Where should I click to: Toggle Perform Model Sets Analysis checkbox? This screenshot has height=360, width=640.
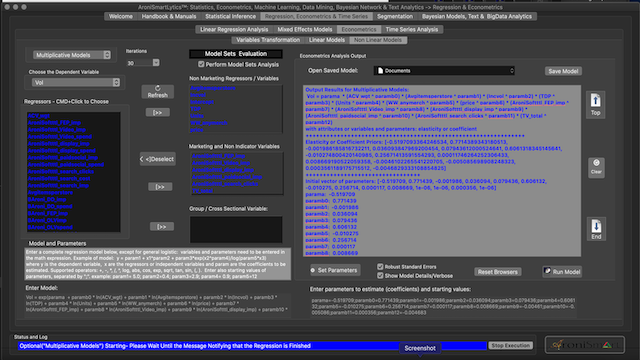[201, 64]
